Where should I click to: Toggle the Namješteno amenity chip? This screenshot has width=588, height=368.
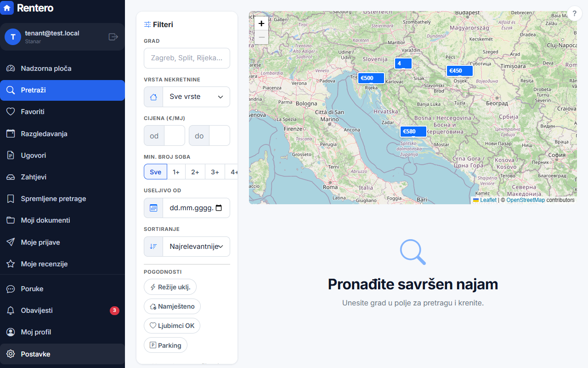(x=172, y=306)
